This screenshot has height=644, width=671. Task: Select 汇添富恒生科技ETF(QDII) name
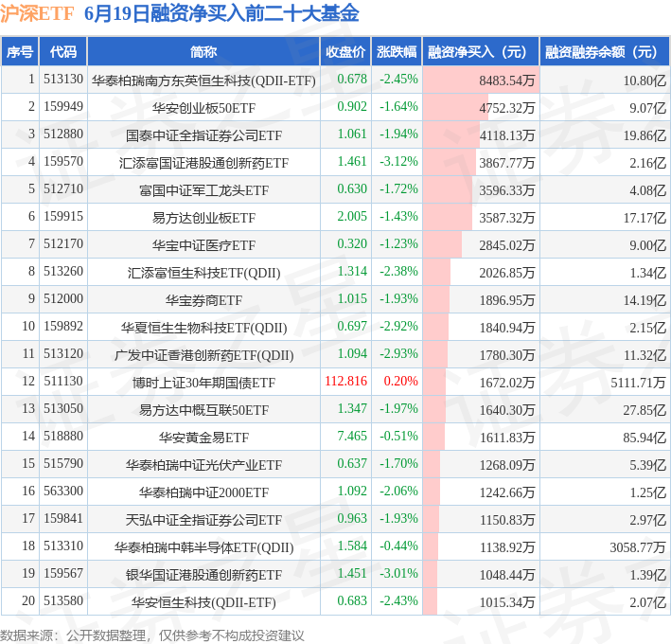[x=203, y=273]
